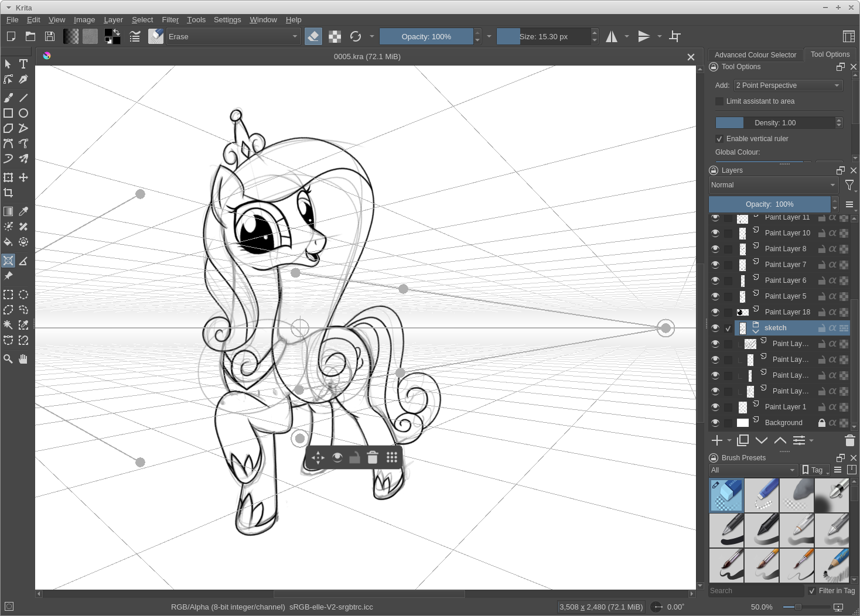
Task: Select the Colour Sampler eyedropper tool
Action: (23, 211)
